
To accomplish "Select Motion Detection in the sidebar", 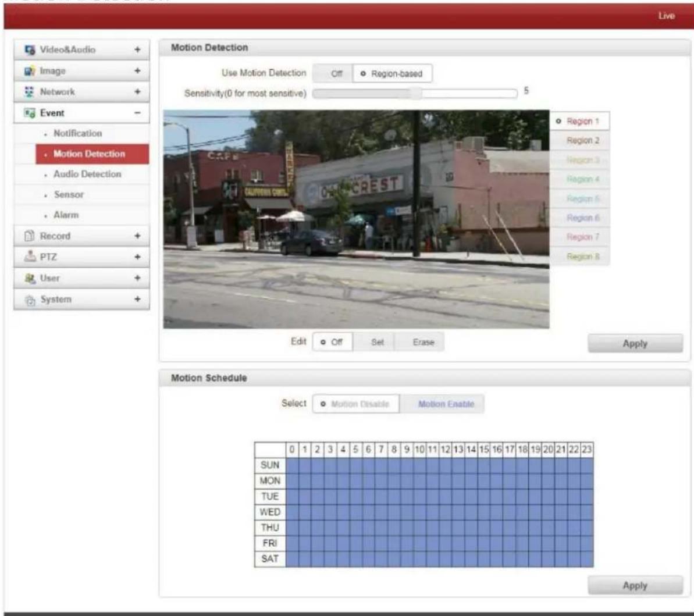I will [x=92, y=154].
